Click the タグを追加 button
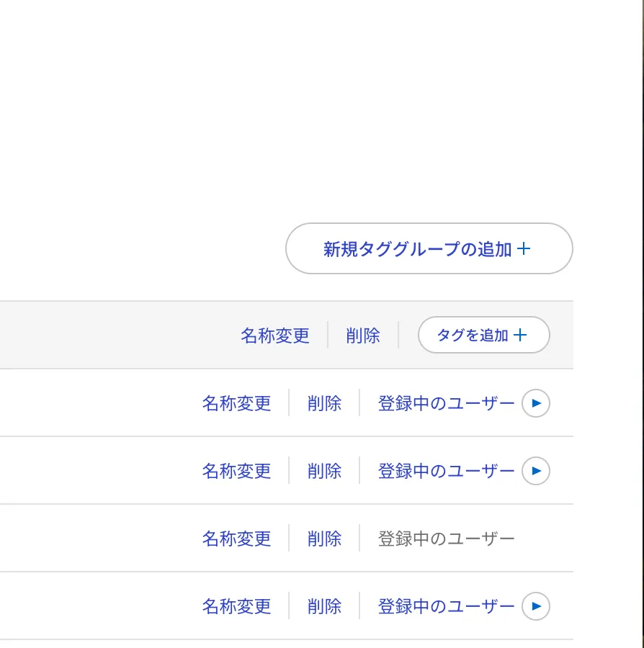The image size is (644, 648). click(x=483, y=335)
